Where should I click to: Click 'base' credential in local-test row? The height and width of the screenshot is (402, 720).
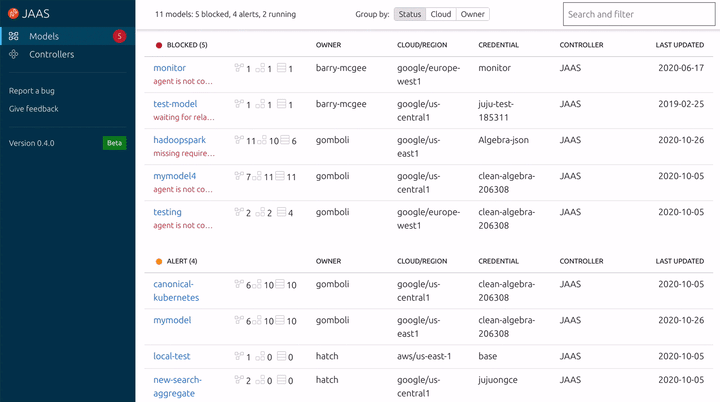pos(488,356)
